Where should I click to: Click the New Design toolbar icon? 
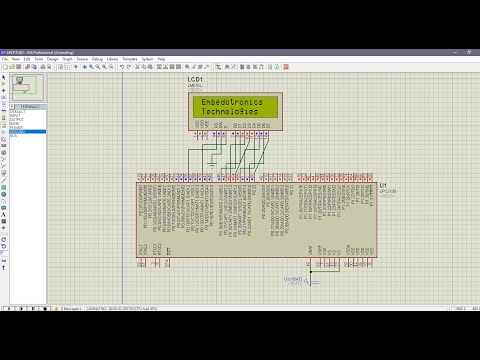(5, 67)
